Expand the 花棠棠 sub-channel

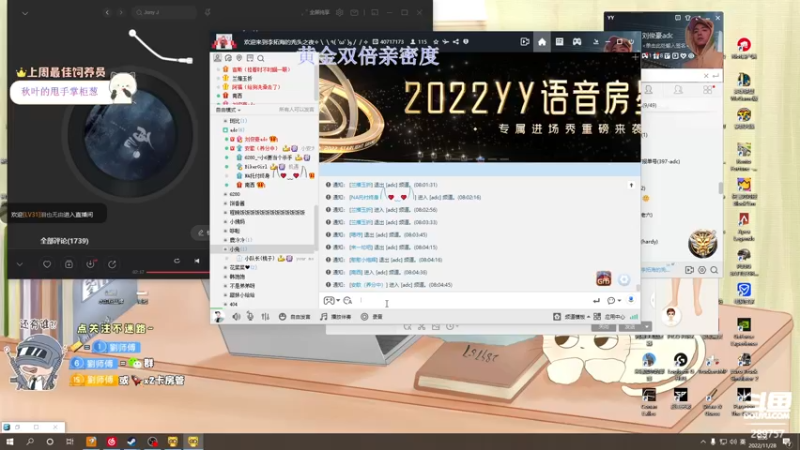pos(226,267)
